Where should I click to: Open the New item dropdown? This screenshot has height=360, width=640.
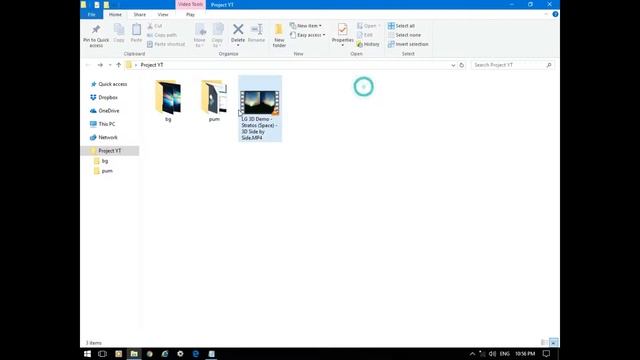305,26
